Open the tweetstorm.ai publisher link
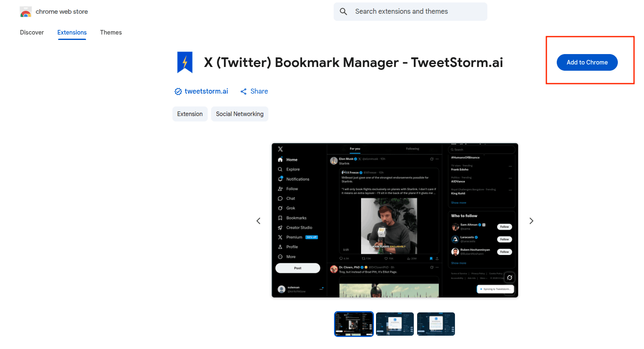Screen dimensions: 644x349 click(x=206, y=91)
